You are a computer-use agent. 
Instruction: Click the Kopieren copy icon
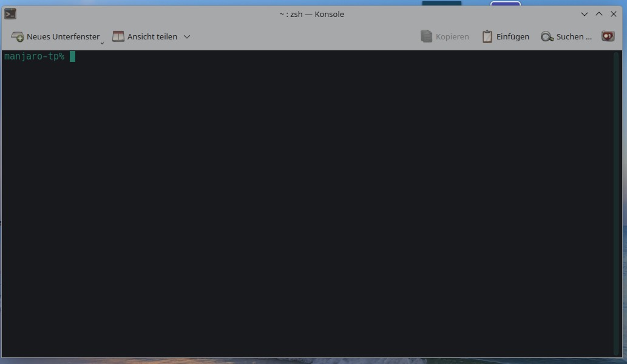(x=427, y=37)
